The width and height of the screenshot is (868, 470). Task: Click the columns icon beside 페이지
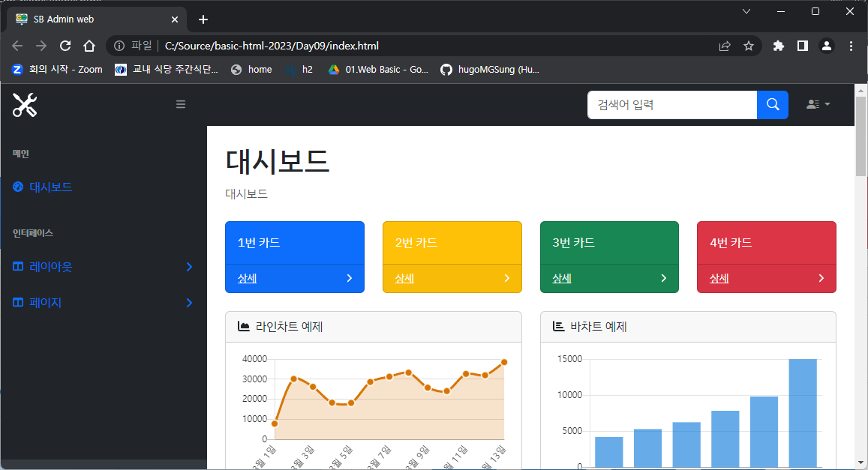18,302
